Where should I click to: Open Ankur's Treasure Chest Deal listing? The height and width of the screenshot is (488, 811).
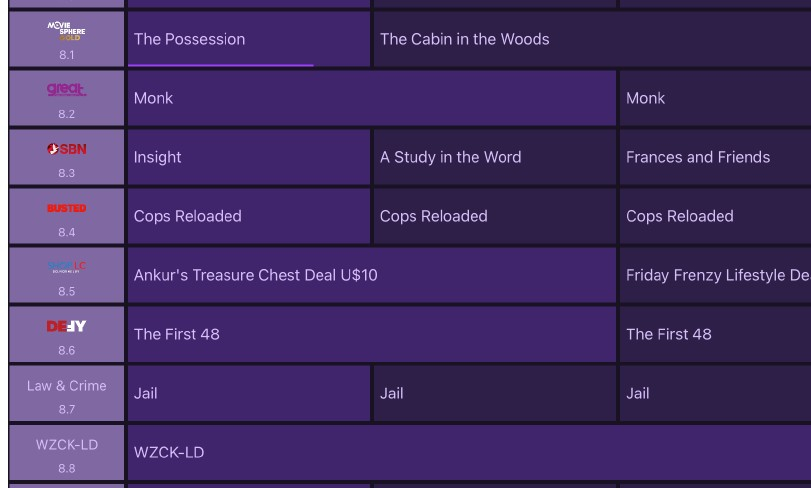click(371, 275)
